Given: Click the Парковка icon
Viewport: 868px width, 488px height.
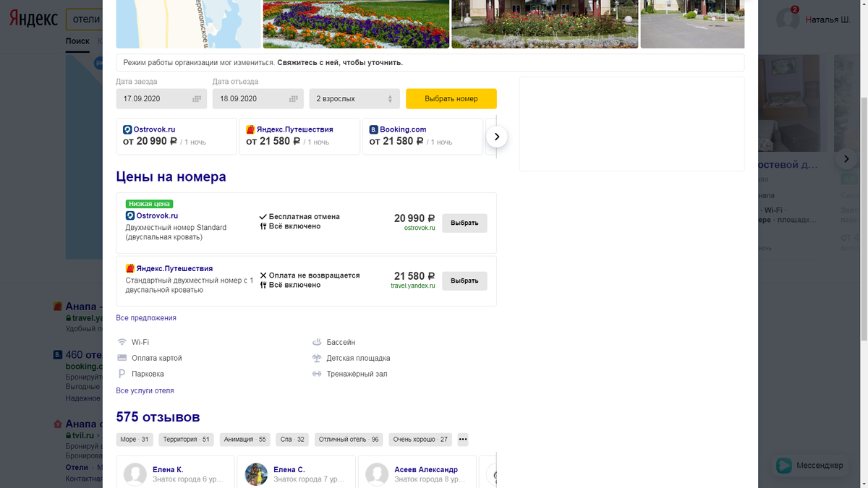Looking at the screenshot, I should 122,374.
